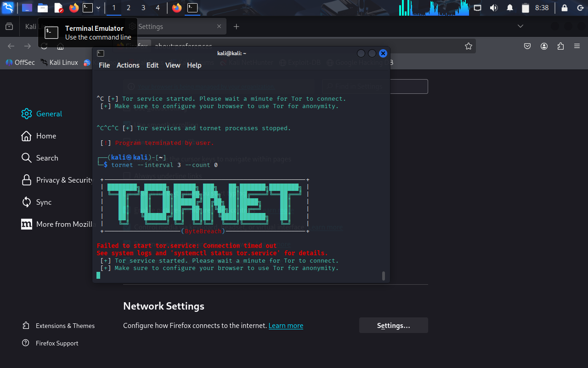588x368 pixels.
Task: Open the list-all-tabs chevron
Action: [x=520, y=26]
